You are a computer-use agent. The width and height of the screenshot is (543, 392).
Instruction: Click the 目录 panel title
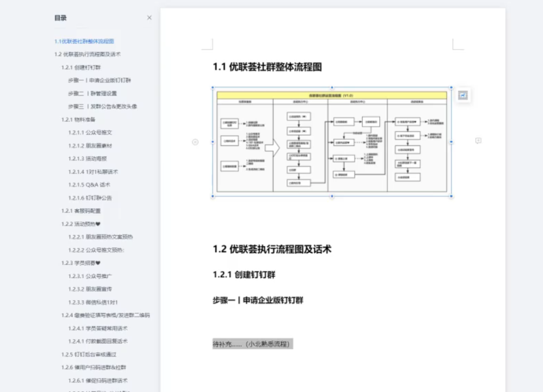[60, 18]
